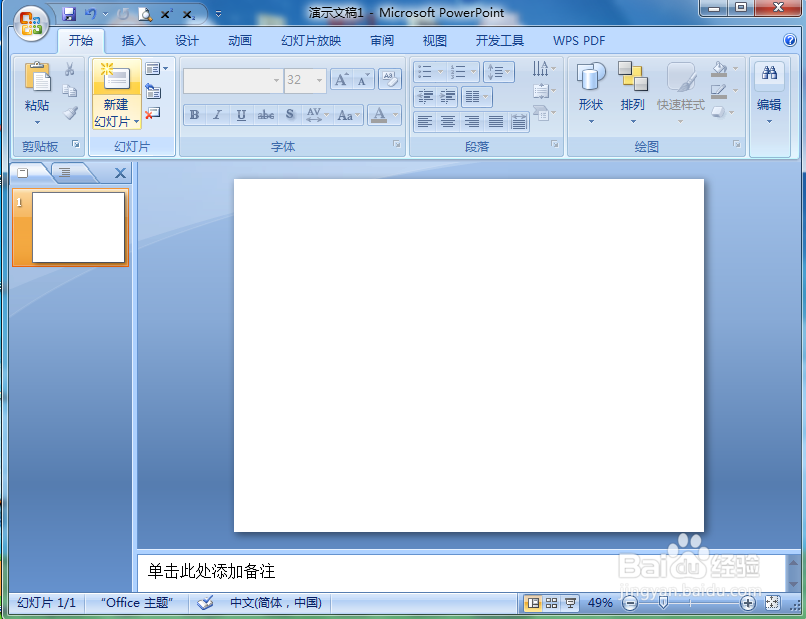Image resolution: width=806 pixels, height=619 pixels.
Task: Open font dialog launcher
Action: click(x=396, y=144)
